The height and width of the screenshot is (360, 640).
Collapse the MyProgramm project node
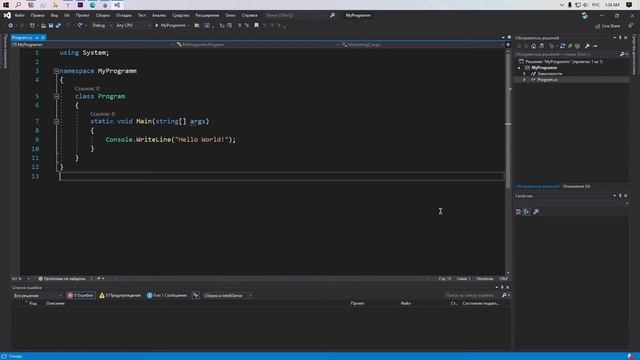(x=520, y=68)
